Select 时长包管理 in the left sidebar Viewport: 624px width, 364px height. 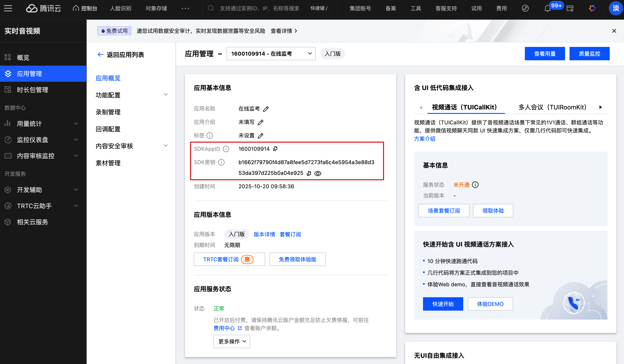(x=32, y=90)
